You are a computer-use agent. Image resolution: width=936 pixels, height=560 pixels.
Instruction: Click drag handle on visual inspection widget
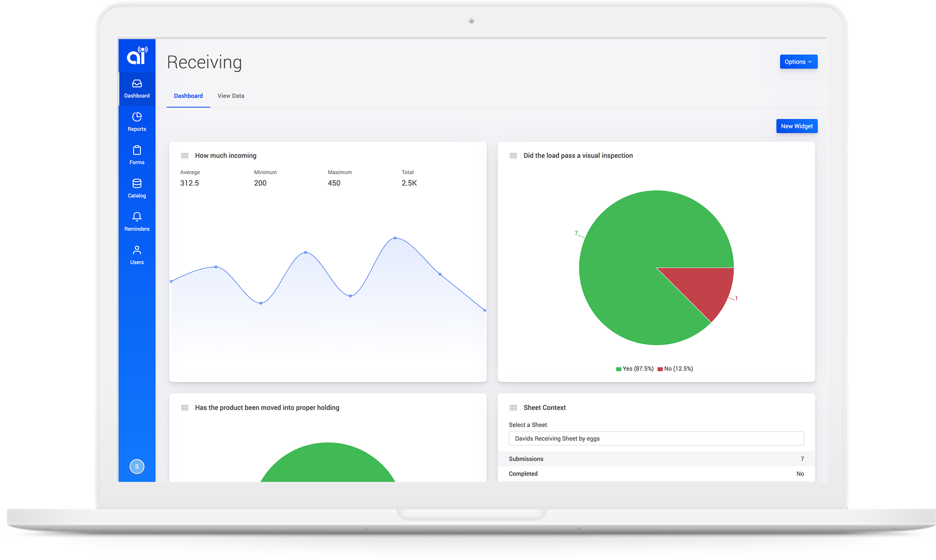click(x=513, y=156)
